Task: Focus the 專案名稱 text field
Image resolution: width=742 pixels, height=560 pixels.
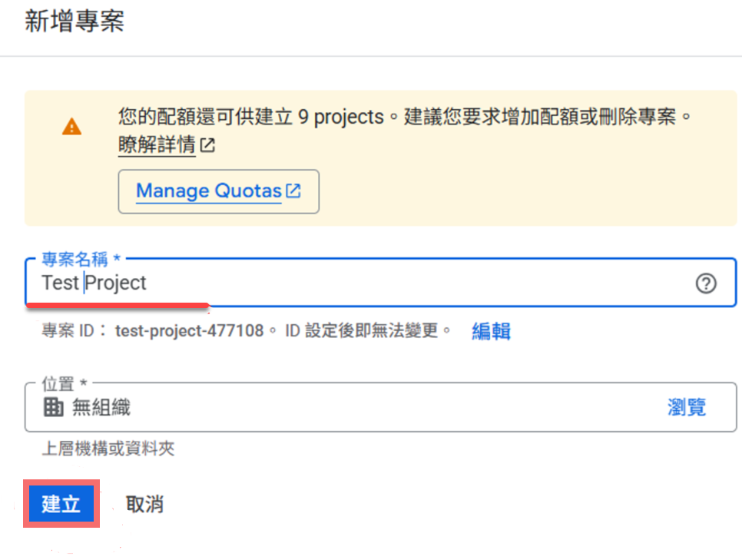Action: [384, 283]
